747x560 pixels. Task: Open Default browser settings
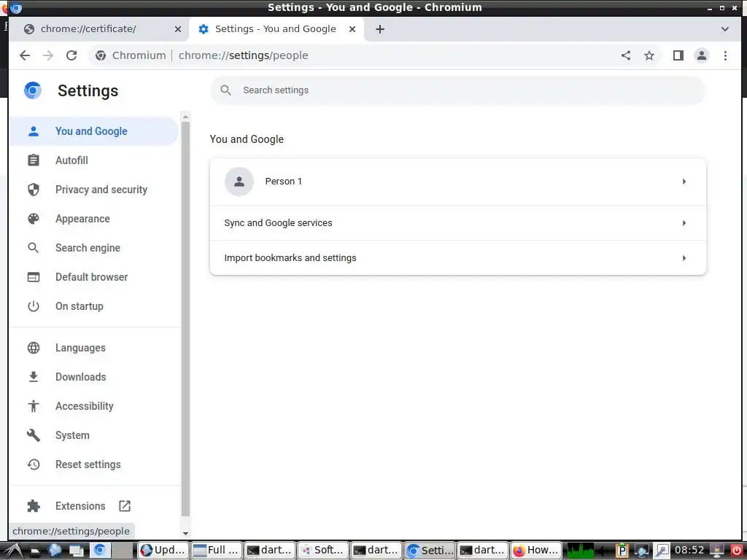[94, 277]
